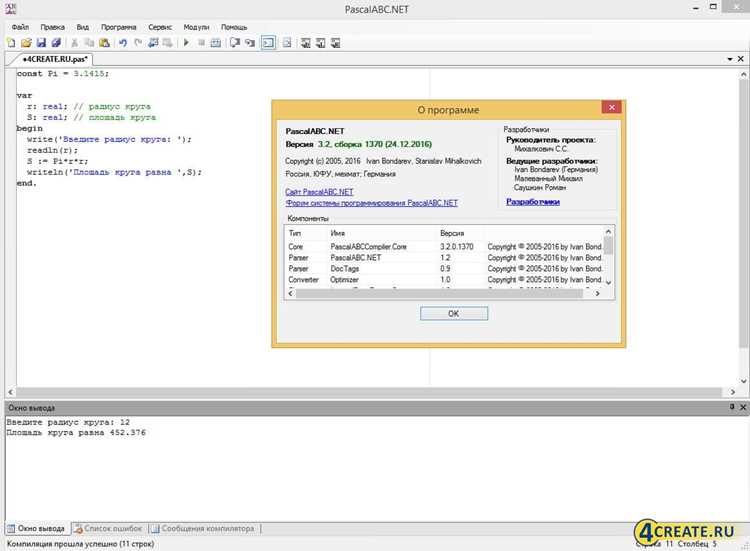The width and height of the screenshot is (750, 551).
Task: Expand the open documents list dropdown arrow
Action: [x=730, y=59]
